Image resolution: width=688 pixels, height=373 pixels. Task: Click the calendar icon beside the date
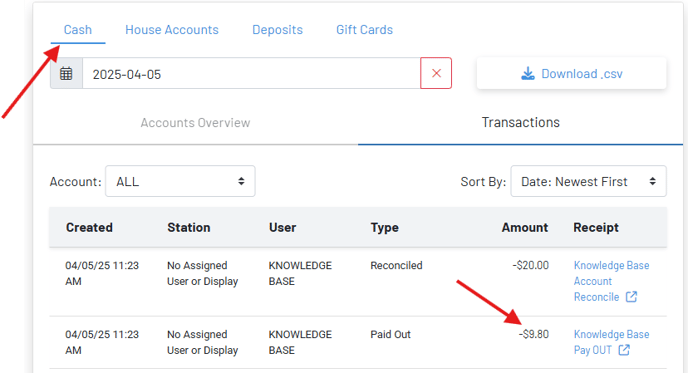66,73
